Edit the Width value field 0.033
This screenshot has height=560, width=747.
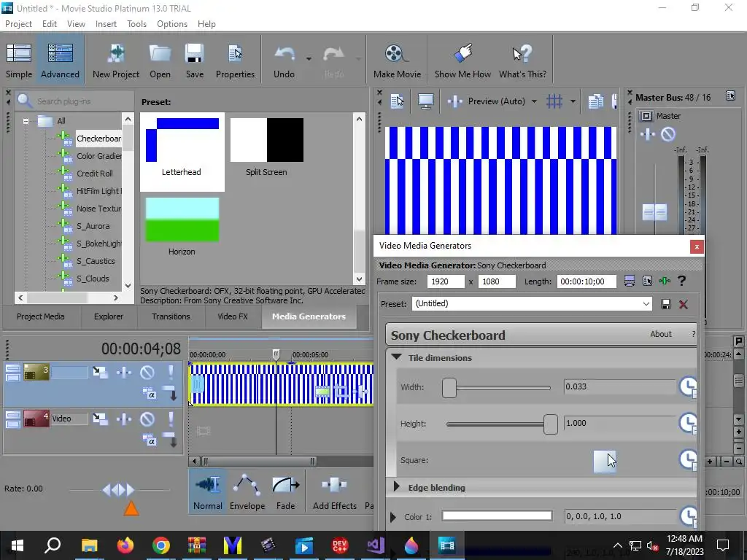(x=619, y=386)
